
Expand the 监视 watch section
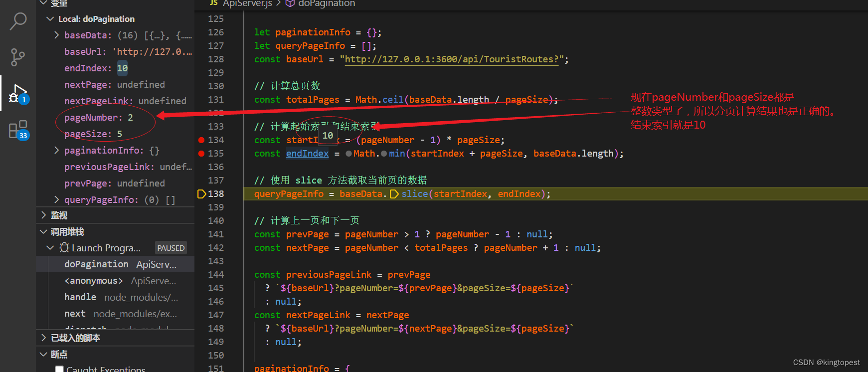pyautogui.click(x=43, y=215)
